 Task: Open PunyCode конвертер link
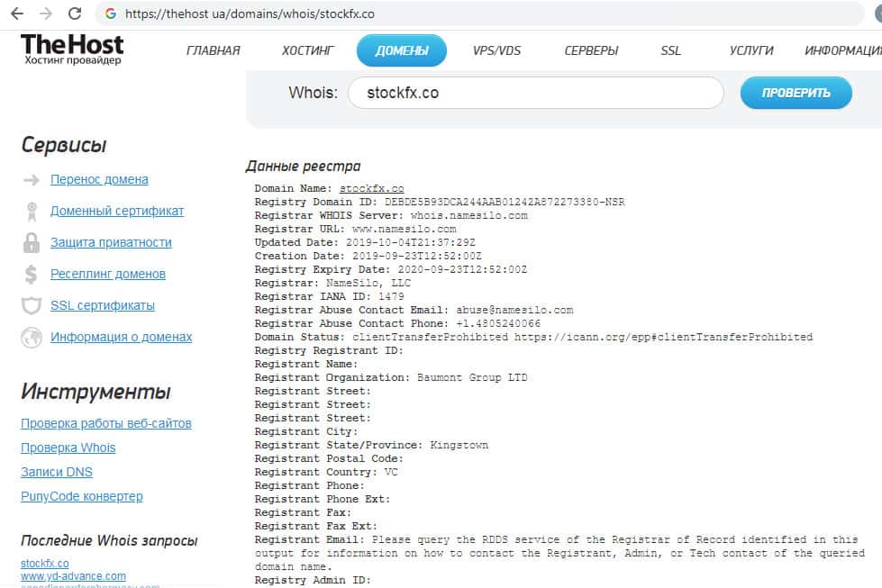coord(82,496)
